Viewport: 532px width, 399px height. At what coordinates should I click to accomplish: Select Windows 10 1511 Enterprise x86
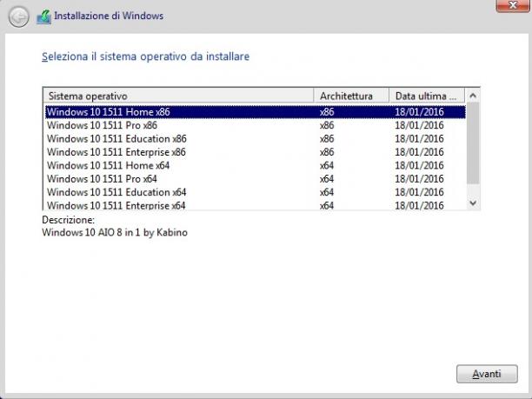tap(256, 152)
